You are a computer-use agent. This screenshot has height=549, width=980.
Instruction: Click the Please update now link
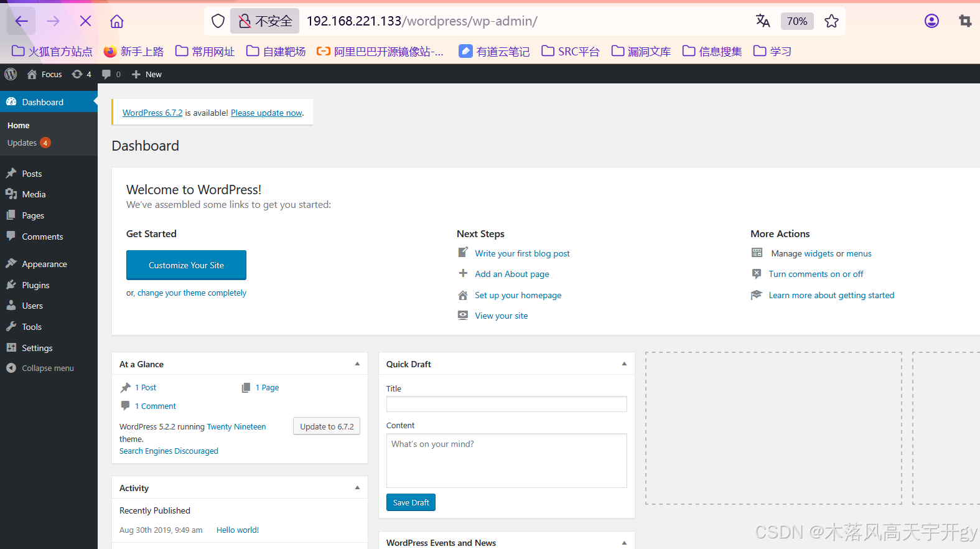[x=266, y=113]
